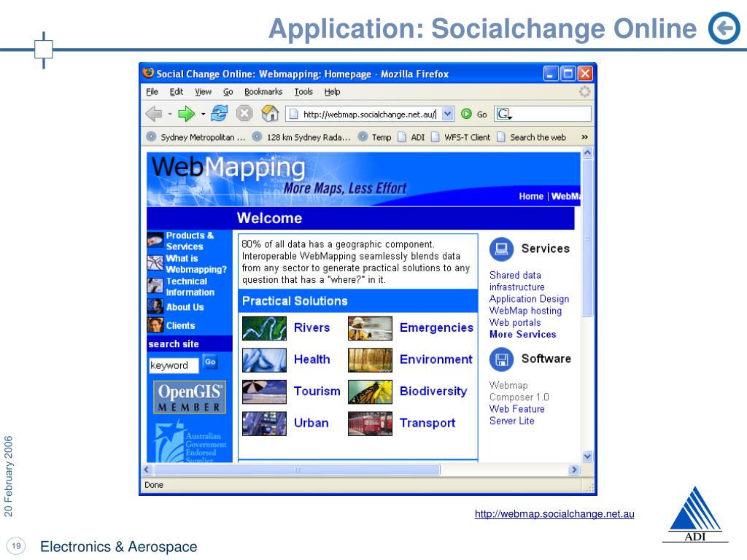Click the Technical Information sidebar icon

tap(155, 286)
